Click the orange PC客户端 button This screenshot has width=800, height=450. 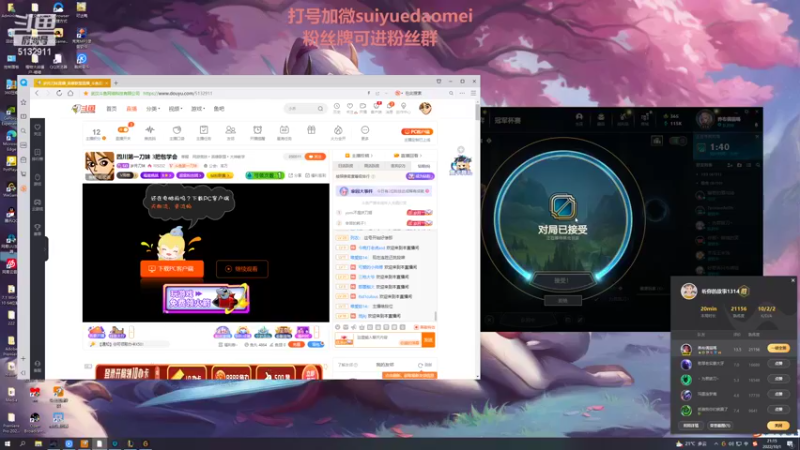click(417, 132)
